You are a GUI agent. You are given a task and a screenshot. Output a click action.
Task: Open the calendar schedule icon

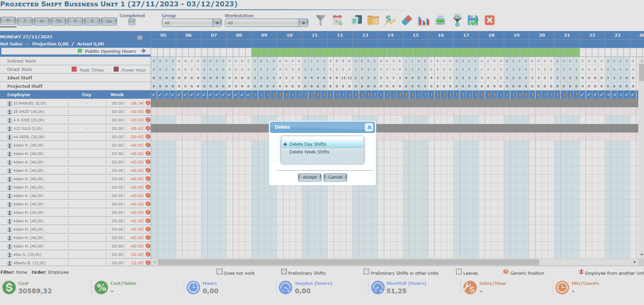click(337, 21)
